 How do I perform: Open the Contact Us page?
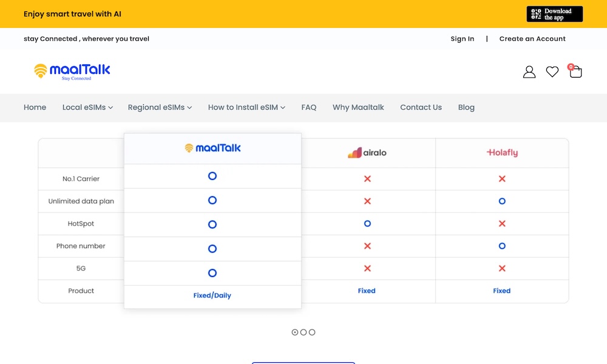click(x=421, y=107)
